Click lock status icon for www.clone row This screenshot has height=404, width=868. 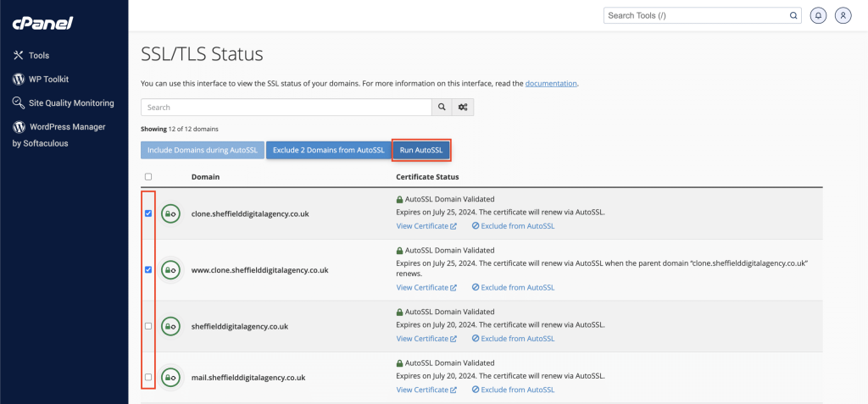click(170, 270)
